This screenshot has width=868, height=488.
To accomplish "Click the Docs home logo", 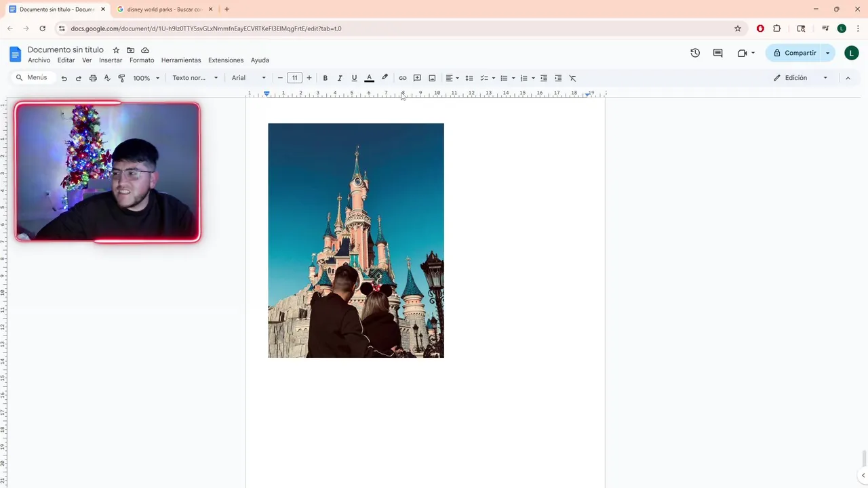I will coord(15,54).
